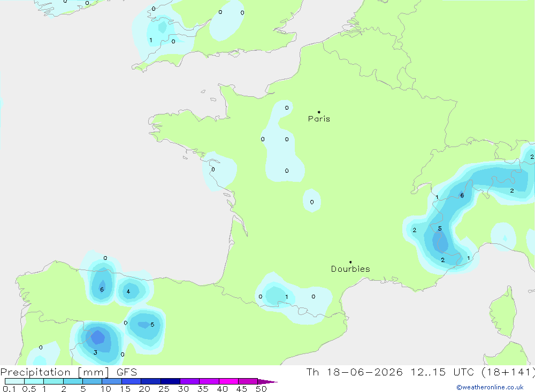
Task: Click the legend value '0.1'
Action: click(9, 389)
